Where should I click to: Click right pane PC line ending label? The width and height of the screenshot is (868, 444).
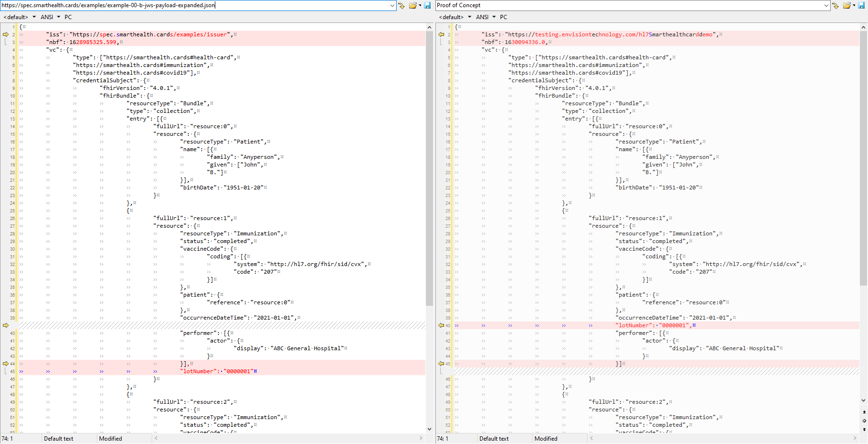click(504, 17)
